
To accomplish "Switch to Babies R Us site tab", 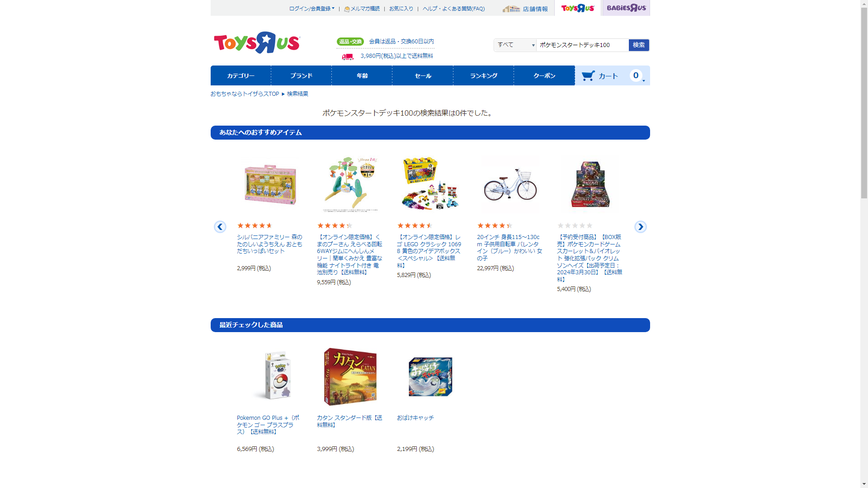I will 626,8.
